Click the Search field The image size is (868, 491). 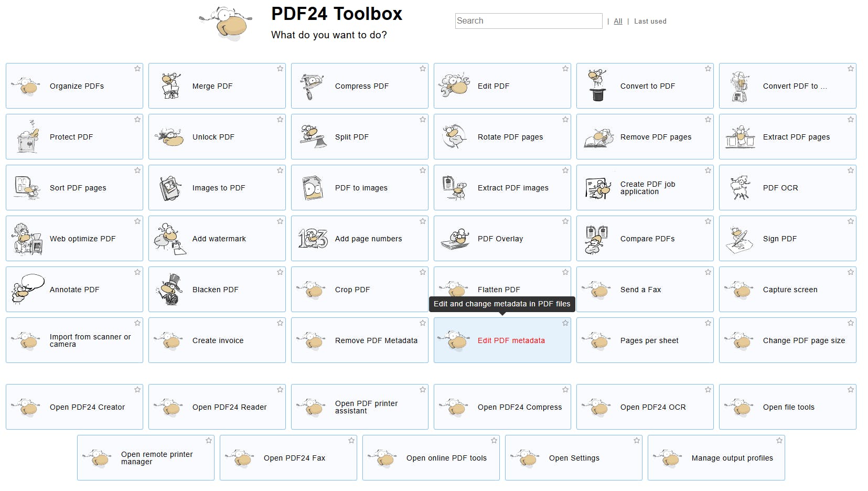click(x=528, y=21)
